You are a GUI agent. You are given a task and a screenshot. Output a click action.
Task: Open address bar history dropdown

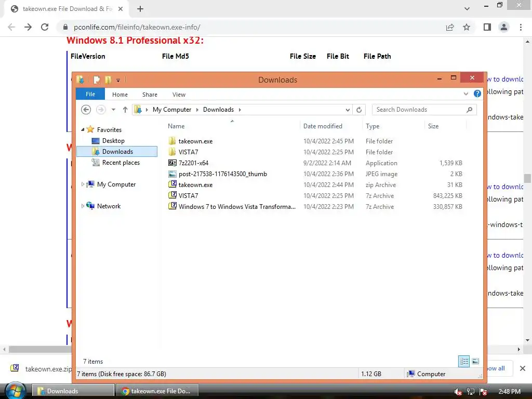(348, 110)
